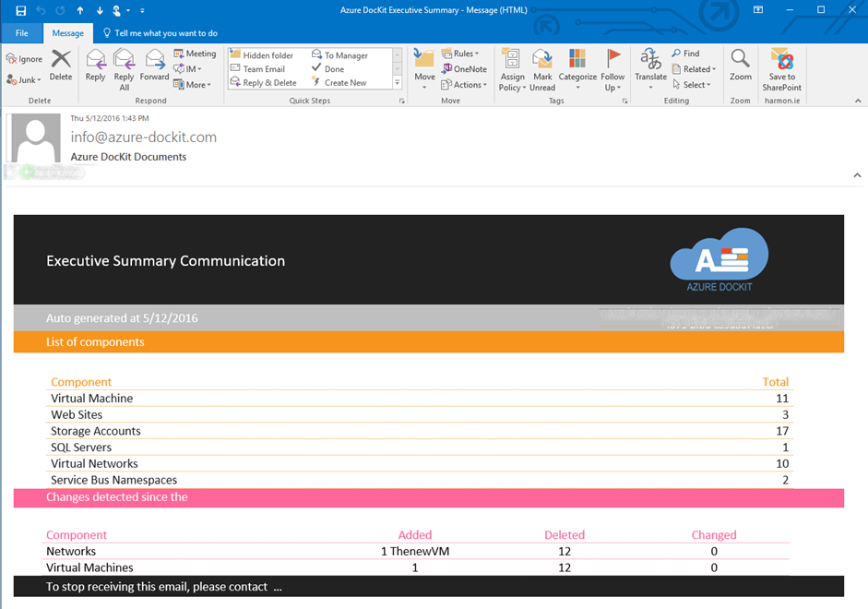This screenshot has height=609, width=868.
Task: Switch to the Message tab
Action: pos(68,33)
